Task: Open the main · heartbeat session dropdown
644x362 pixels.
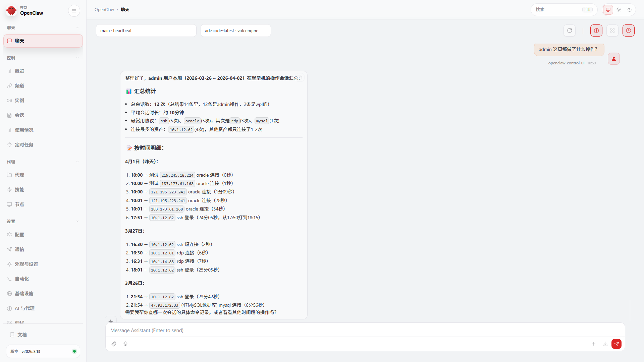Action: (x=146, y=31)
